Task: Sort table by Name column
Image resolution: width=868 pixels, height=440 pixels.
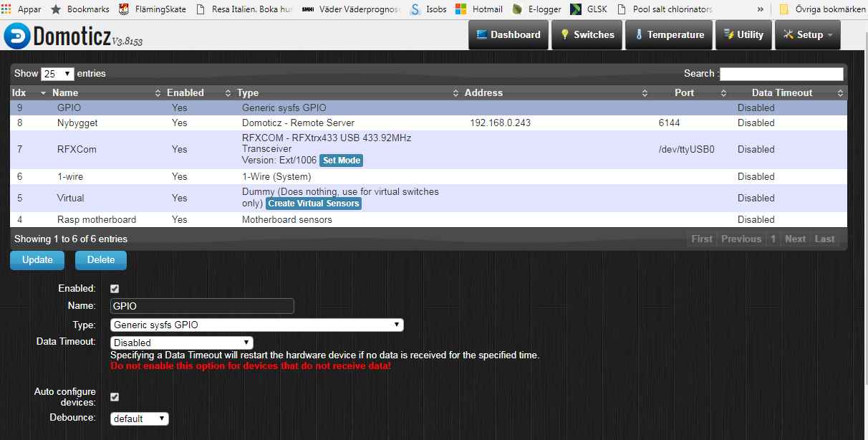Action: pyautogui.click(x=106, y=93)
